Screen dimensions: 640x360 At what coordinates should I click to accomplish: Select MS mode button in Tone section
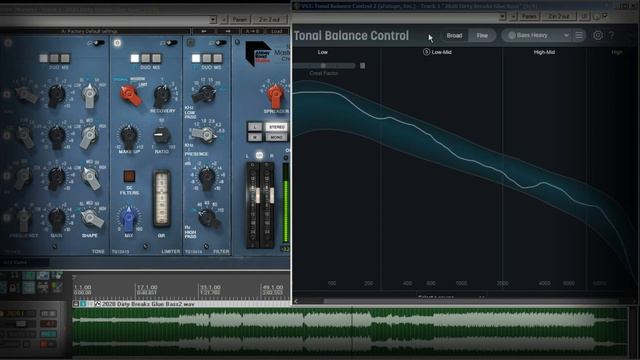(x=65, y=58)
